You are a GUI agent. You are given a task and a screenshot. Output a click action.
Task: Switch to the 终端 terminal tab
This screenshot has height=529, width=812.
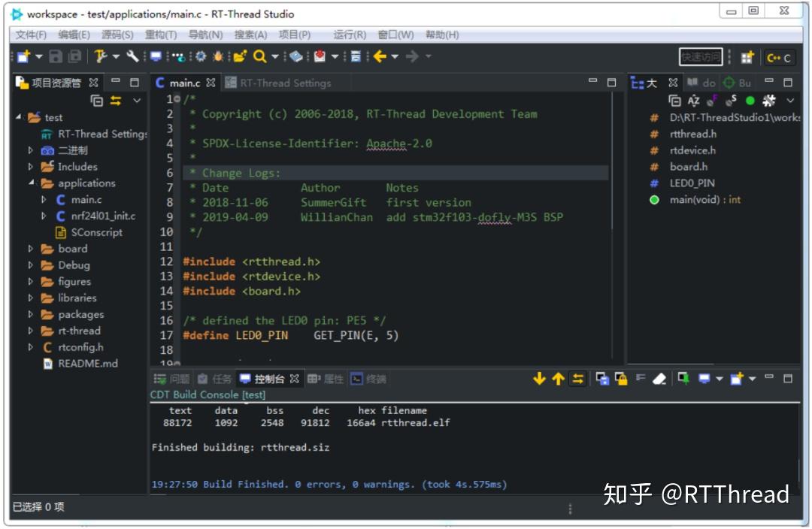coord(368,379)
